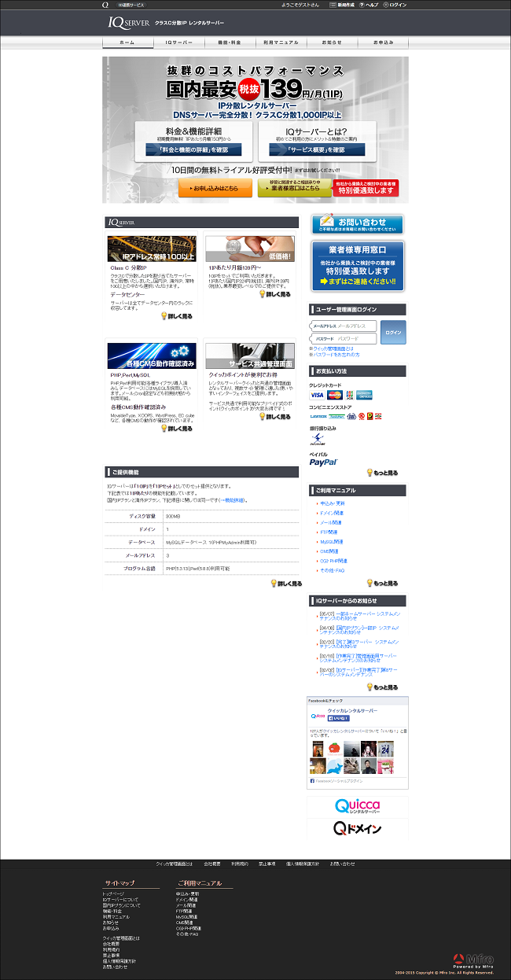The height and width of the screenshot is (980, 511).
Task: Click the Quicca レンタルサーバー banner logo
Action: [x=358, y=808]
